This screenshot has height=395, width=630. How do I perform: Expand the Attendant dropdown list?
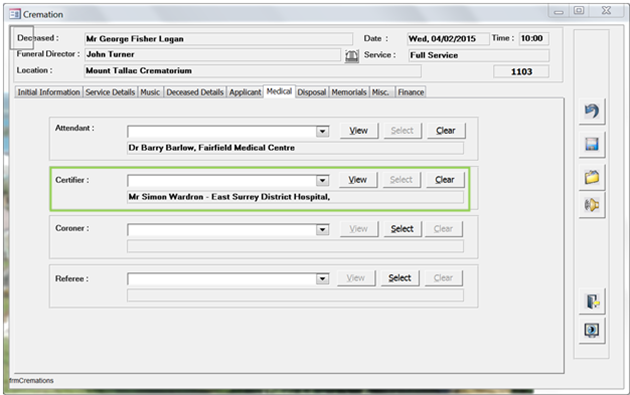(x=322, y=131)
